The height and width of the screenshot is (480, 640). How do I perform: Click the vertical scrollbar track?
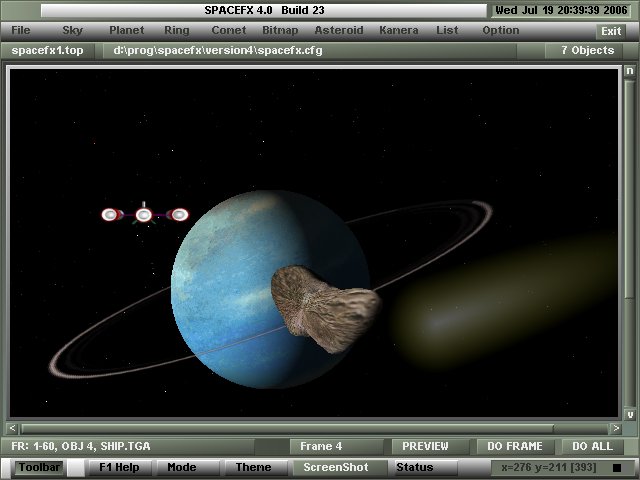630,243
